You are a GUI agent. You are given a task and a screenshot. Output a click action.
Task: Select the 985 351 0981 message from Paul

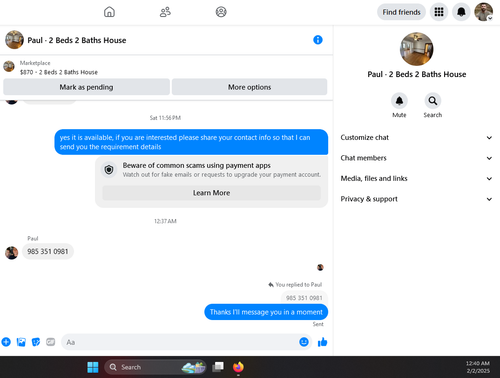tap(48, 251)
